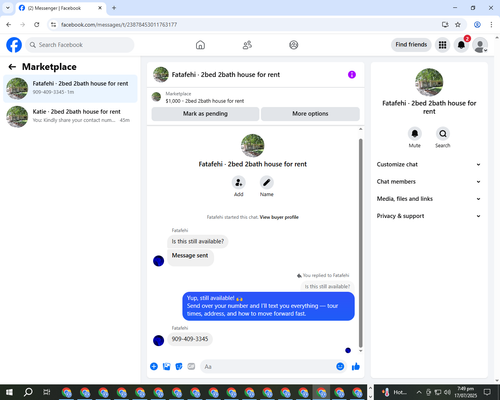
Task: Click the volume speaker tray icon
Action: coord(447,392)
